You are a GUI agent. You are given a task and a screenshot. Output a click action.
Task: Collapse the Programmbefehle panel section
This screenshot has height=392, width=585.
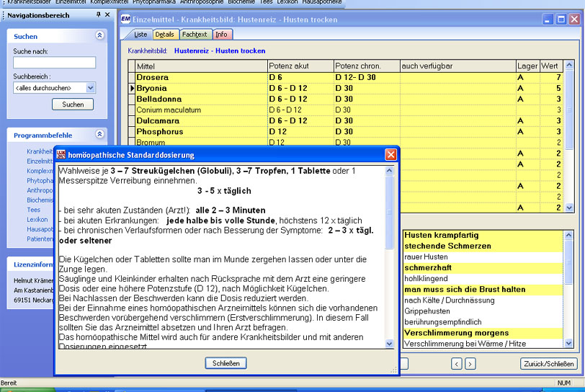pyautogui.click(x=99, y=135)
